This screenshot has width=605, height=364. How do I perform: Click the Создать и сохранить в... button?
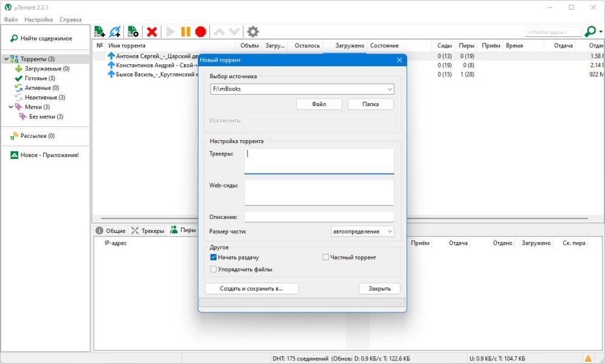251,289
